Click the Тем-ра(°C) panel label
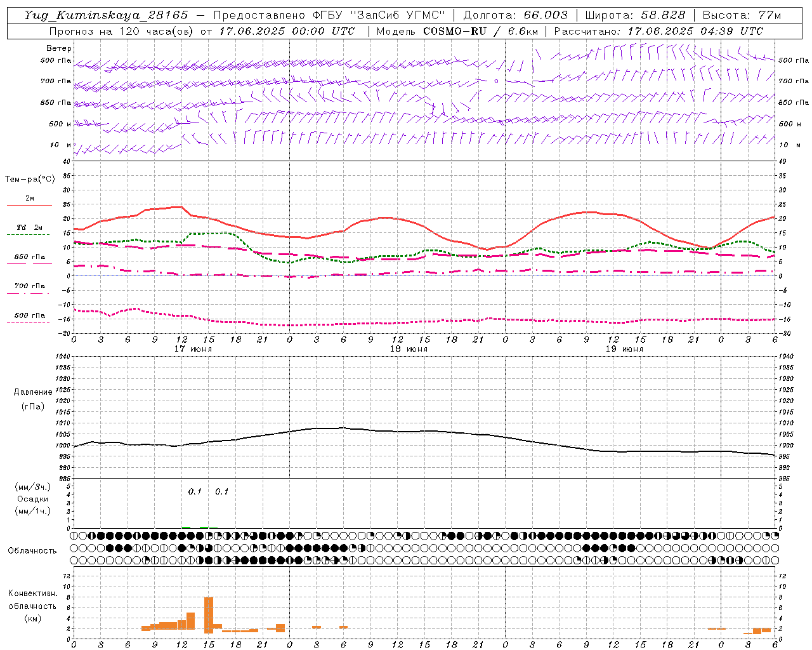Screen dimensions: 812x650 [x=30, y=180]
